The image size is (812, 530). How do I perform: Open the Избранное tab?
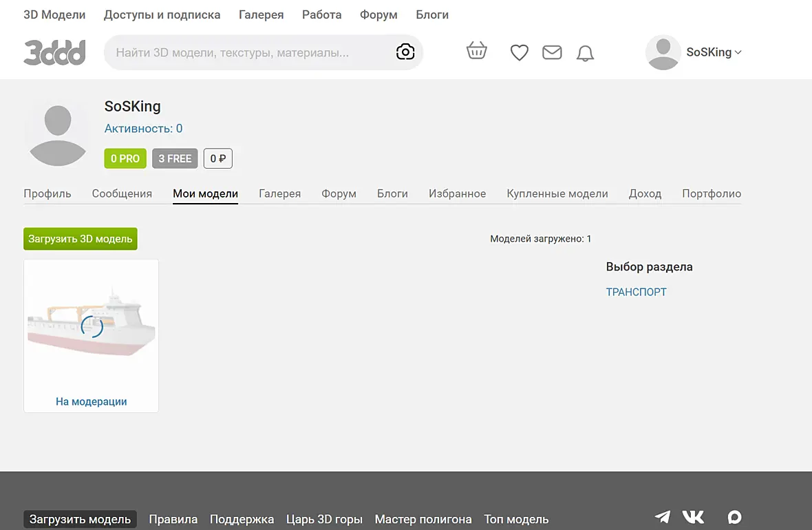(x=458, y=194)
